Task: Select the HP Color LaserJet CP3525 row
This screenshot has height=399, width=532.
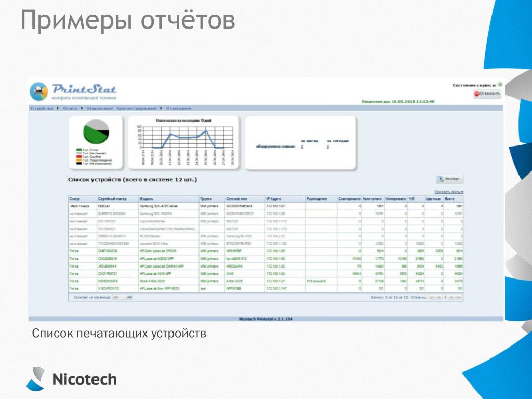Action: coord(265,251)
